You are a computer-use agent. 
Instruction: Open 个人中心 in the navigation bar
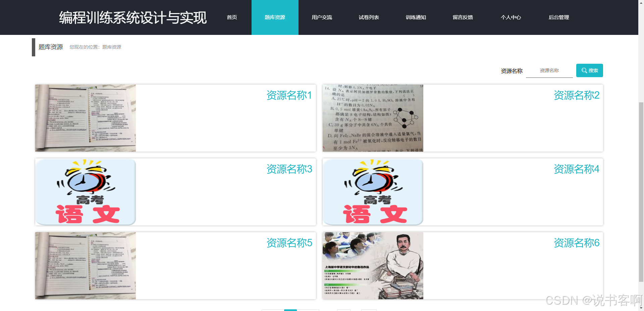pos(511,17)
